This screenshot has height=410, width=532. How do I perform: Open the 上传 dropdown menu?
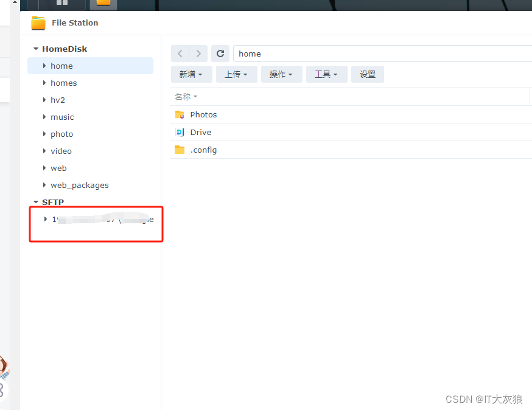point(237,74)
